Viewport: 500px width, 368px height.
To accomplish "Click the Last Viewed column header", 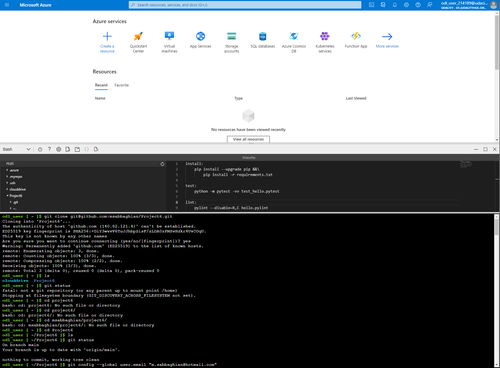I will click(356, 98).
